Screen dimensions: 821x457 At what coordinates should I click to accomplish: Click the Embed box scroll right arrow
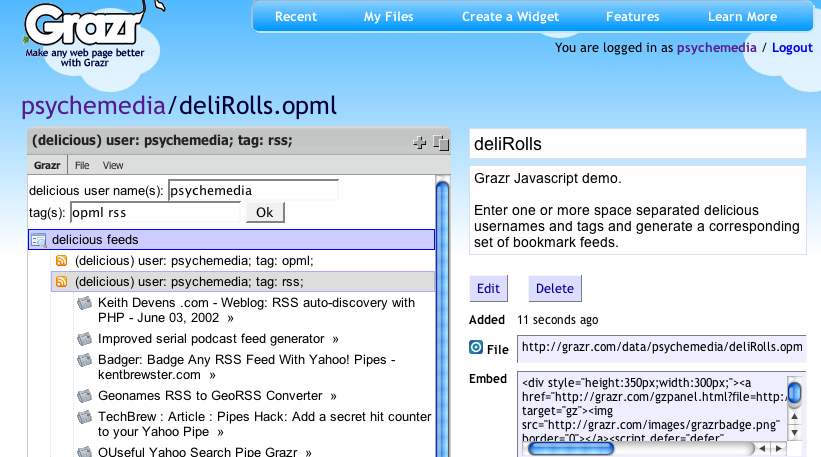coord(779,449)
